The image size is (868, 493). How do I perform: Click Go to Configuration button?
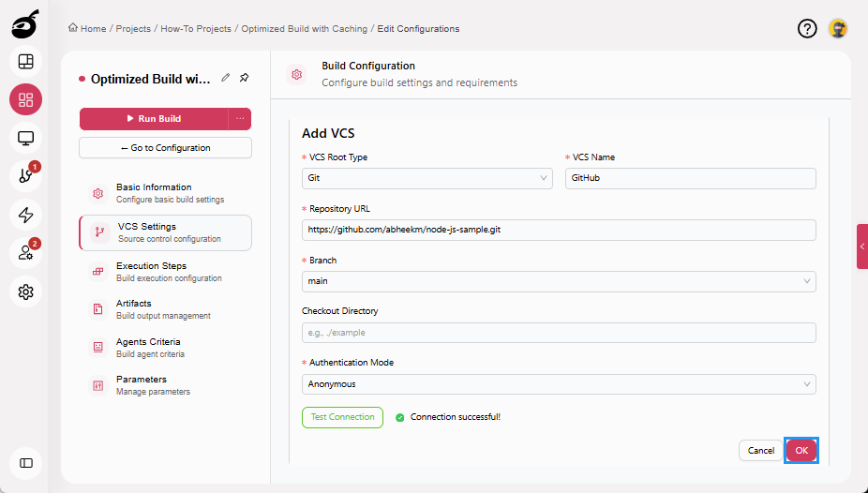click(x=166, y=148)
